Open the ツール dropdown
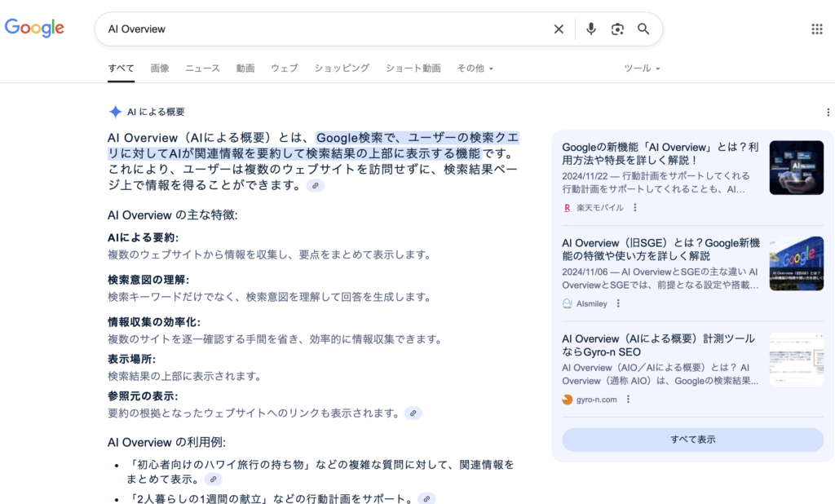835x504 pixels. pos(642,69)
